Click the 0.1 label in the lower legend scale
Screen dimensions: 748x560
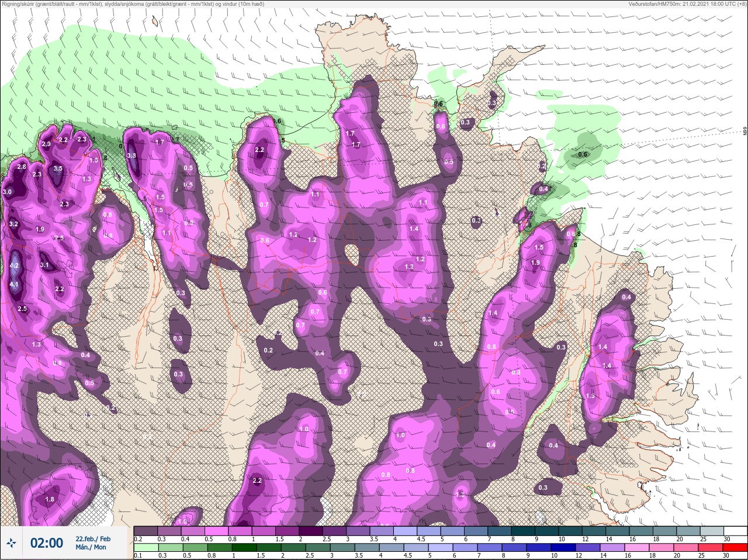(137, 555)
